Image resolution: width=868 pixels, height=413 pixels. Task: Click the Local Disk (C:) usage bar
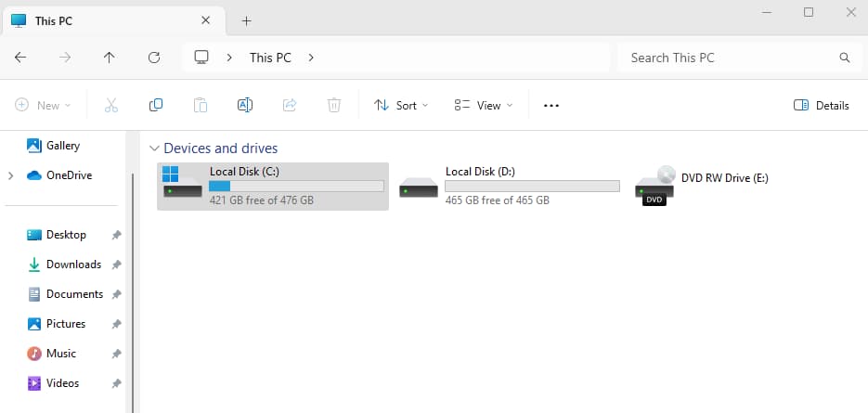click(x=296, y=186)
